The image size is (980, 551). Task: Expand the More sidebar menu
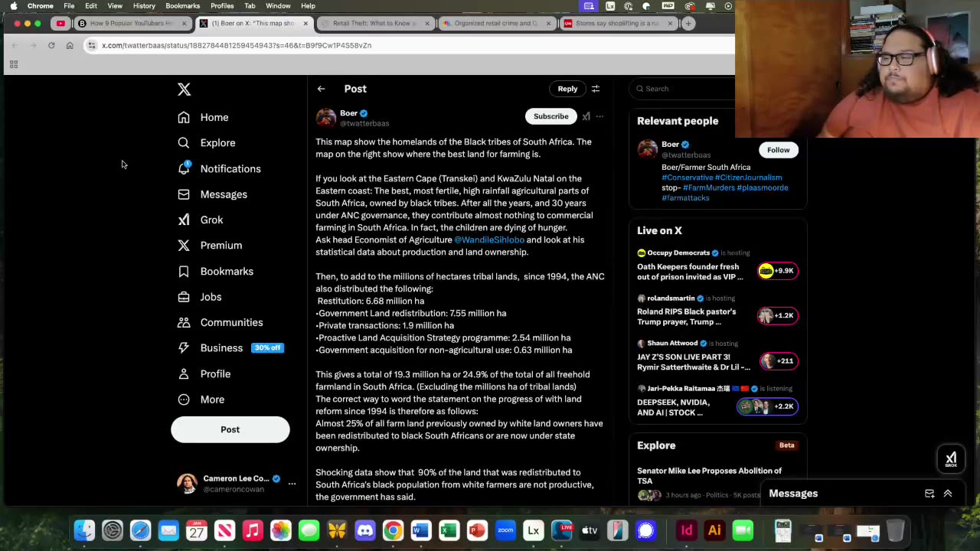click(201, 399)
